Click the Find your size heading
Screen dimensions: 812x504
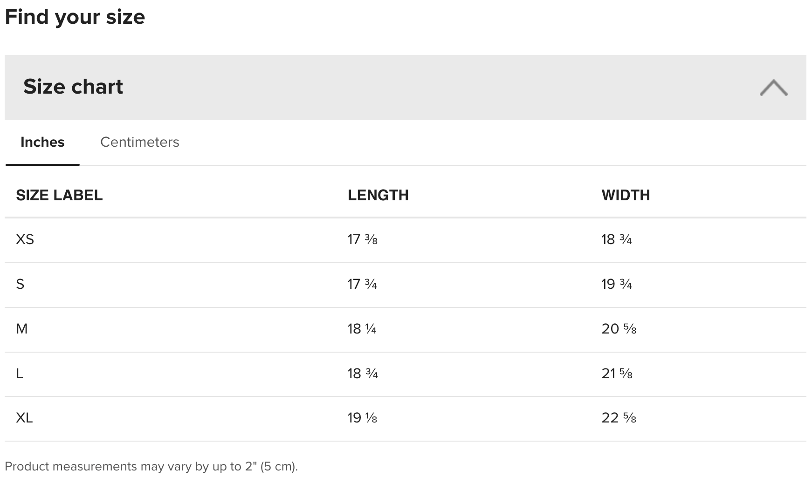(x=75, y=17)
